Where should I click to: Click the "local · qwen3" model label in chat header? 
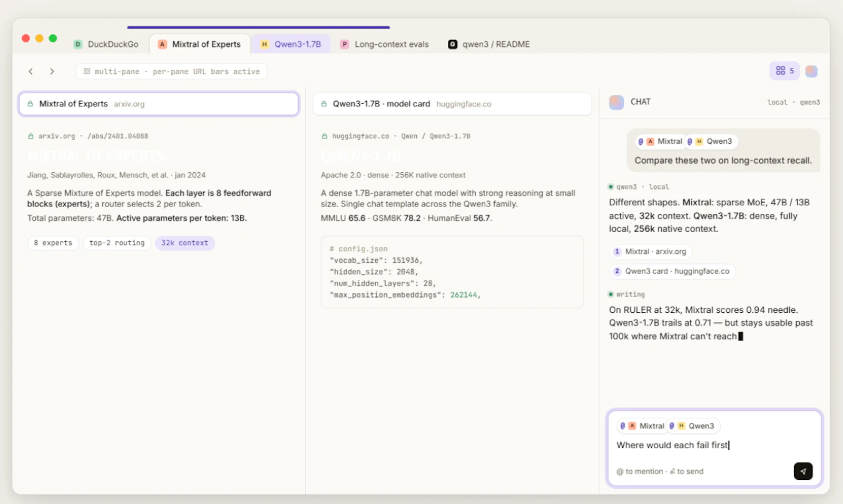click(793, 103)
